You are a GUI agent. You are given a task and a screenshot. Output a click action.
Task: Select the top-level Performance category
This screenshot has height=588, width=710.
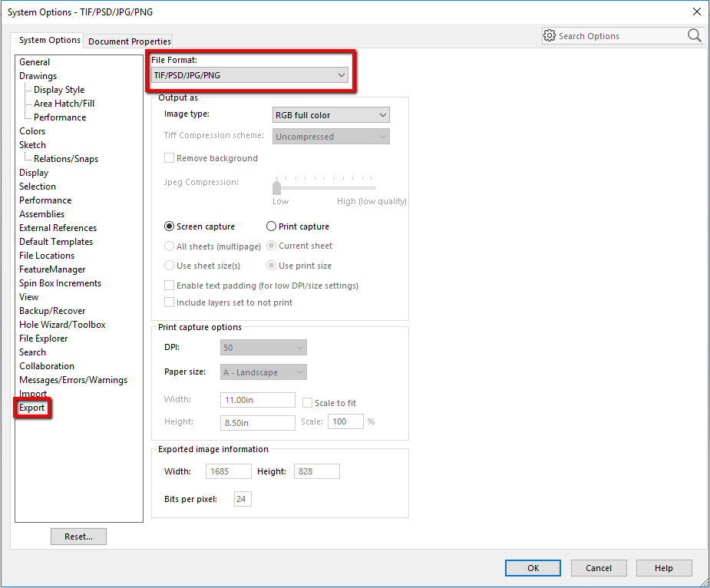45,200
